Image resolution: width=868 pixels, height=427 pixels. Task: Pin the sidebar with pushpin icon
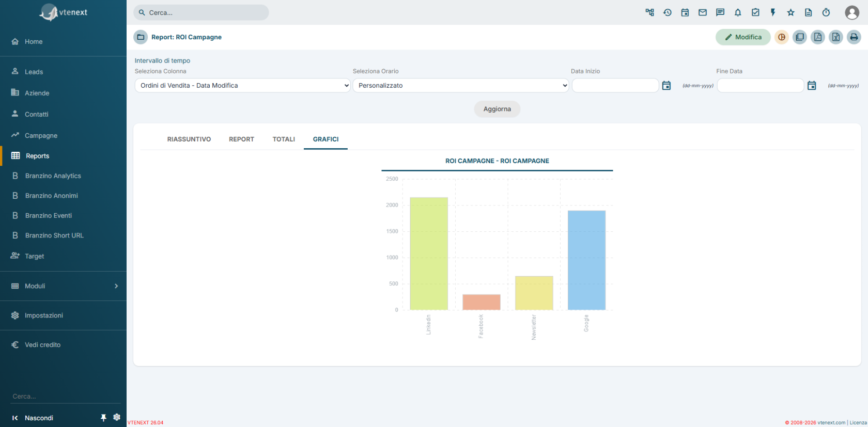103,418
